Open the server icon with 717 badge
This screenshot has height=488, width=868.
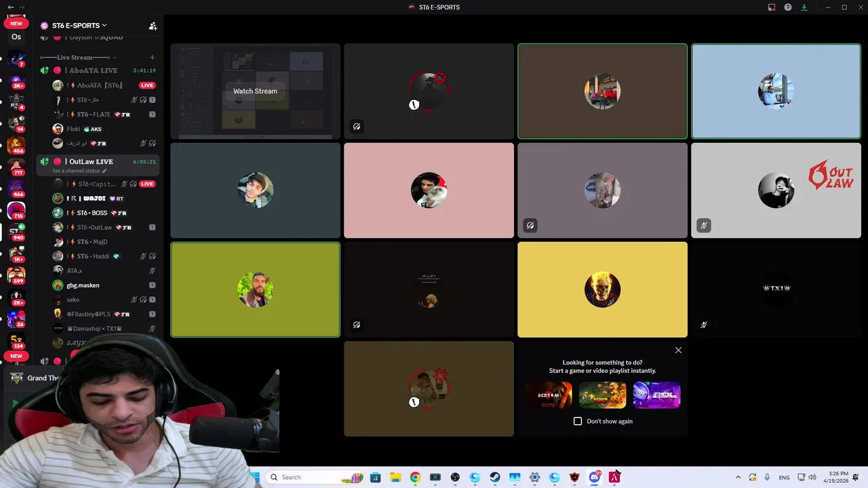click(x=16, y=167)
